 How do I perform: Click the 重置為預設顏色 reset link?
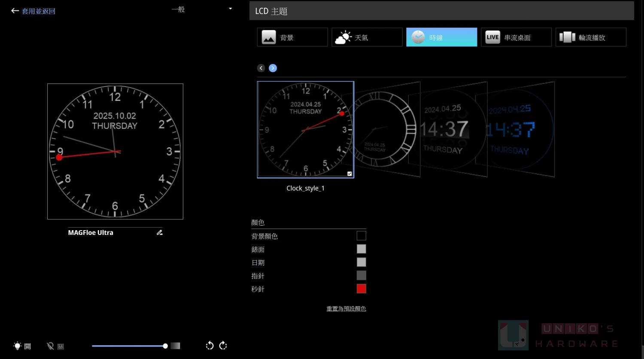click(346, 308)
